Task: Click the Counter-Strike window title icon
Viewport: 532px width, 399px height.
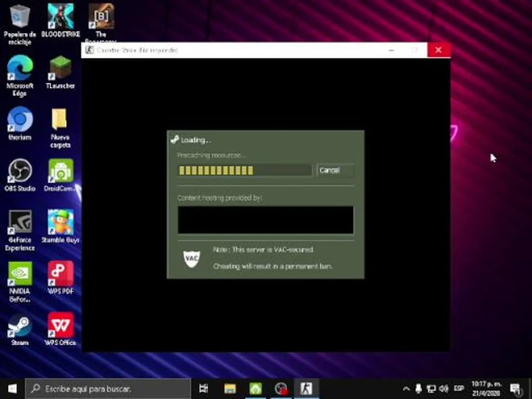Action: [90, 50]
